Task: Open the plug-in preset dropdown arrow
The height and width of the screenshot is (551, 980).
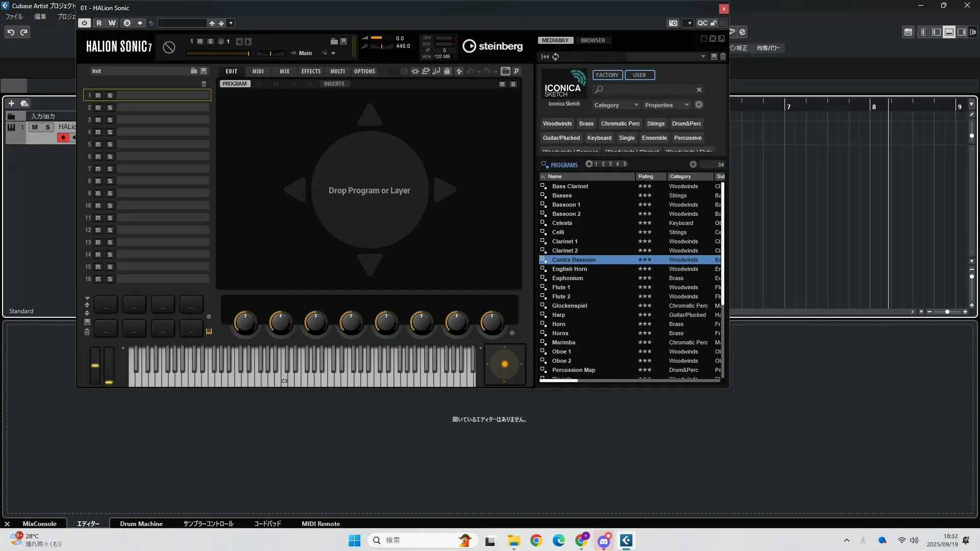Action: (x=231, y=23)
